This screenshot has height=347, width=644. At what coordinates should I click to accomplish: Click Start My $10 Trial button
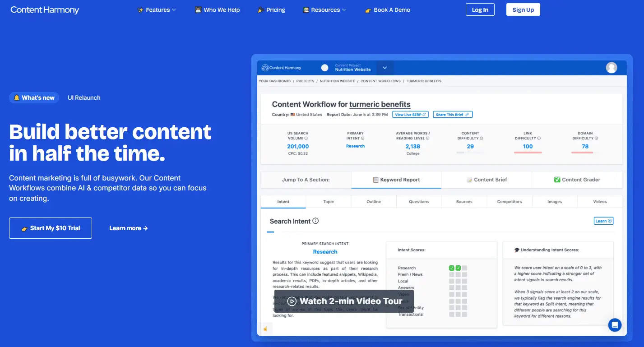(51, 228)
